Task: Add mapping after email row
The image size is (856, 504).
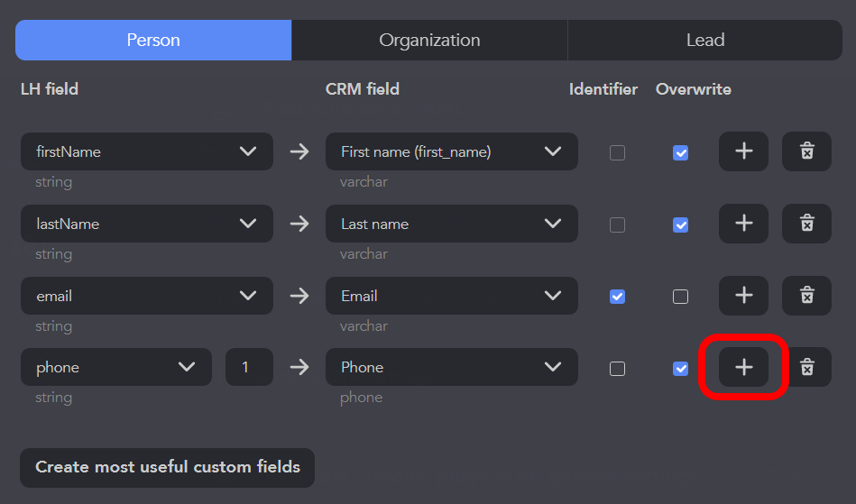Action: [x=743, y=295]
